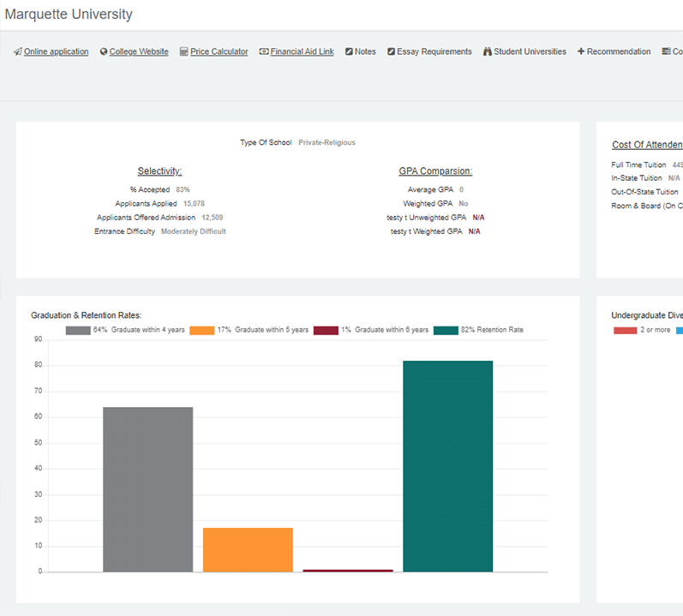Click the GPA Comparsion heading
Image resolution: width=683 pixels, height=616 pixels.
(x=435, y=171)
